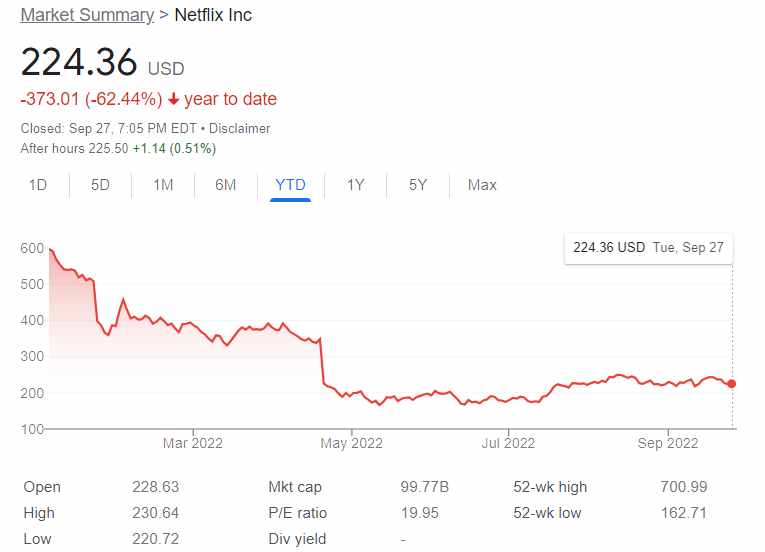The height and width of the screenshot is (552, 765).
Task: Select the 5Y chart range
Action: tap(417, 185)
